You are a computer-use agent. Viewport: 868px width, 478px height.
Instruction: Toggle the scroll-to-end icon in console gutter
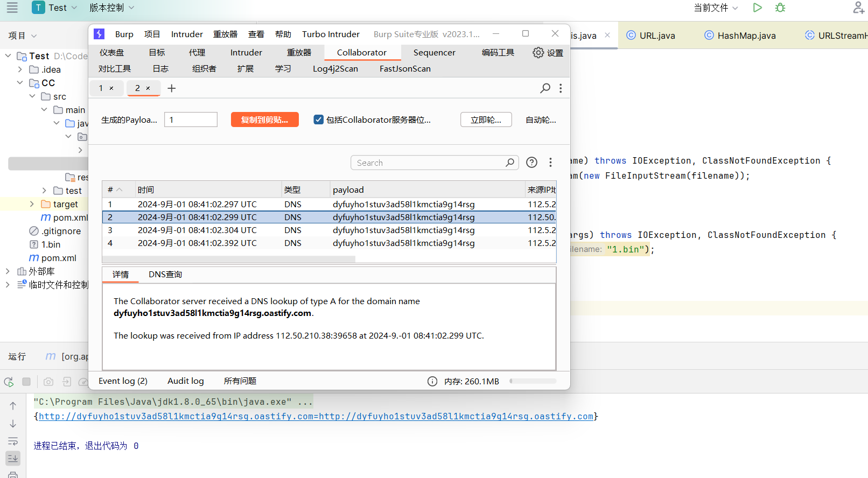pos(13,458)
